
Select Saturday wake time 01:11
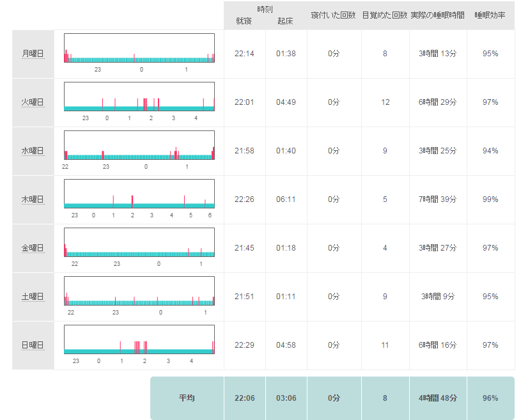coord(286,297)
